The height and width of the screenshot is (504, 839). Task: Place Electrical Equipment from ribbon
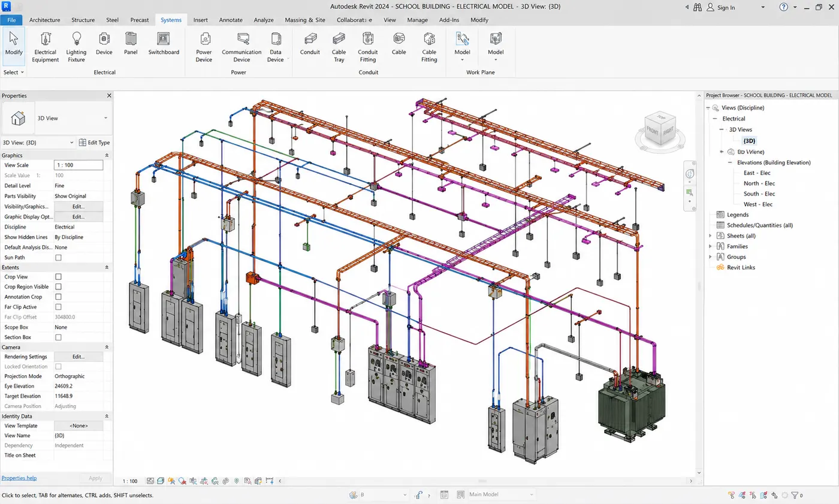(46, 47)
